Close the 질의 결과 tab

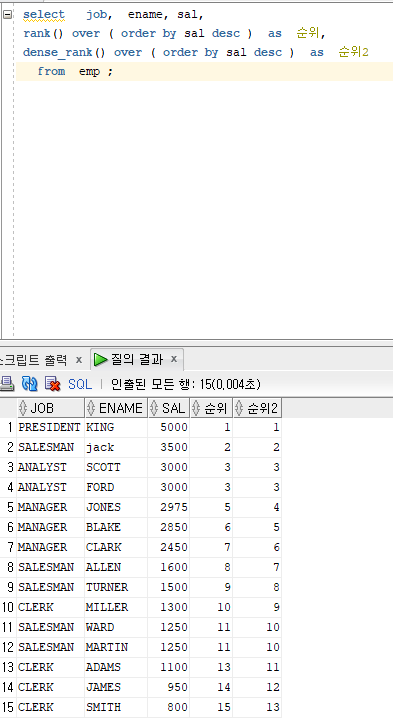[174, 359]
